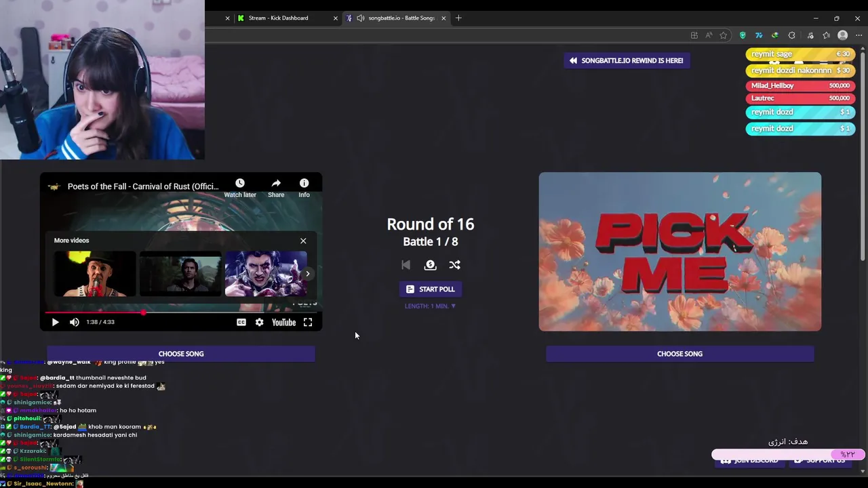Open the download manager extension icon

[775, 35]
